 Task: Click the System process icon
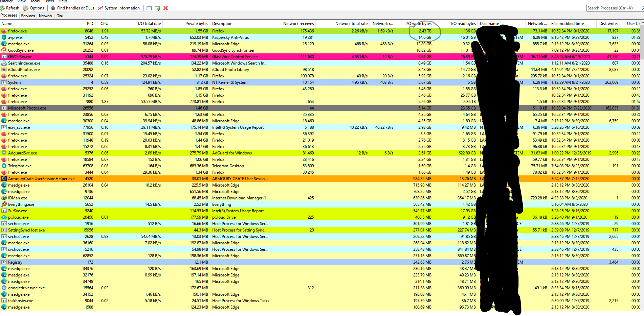4,82
